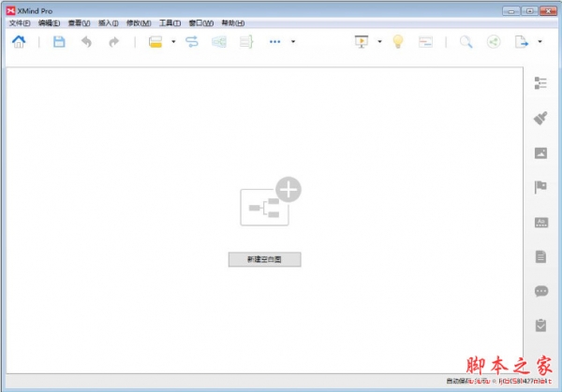Close the XMind Pro window
The height and width of the screenshot is (392, 562).
pos(548,11)
